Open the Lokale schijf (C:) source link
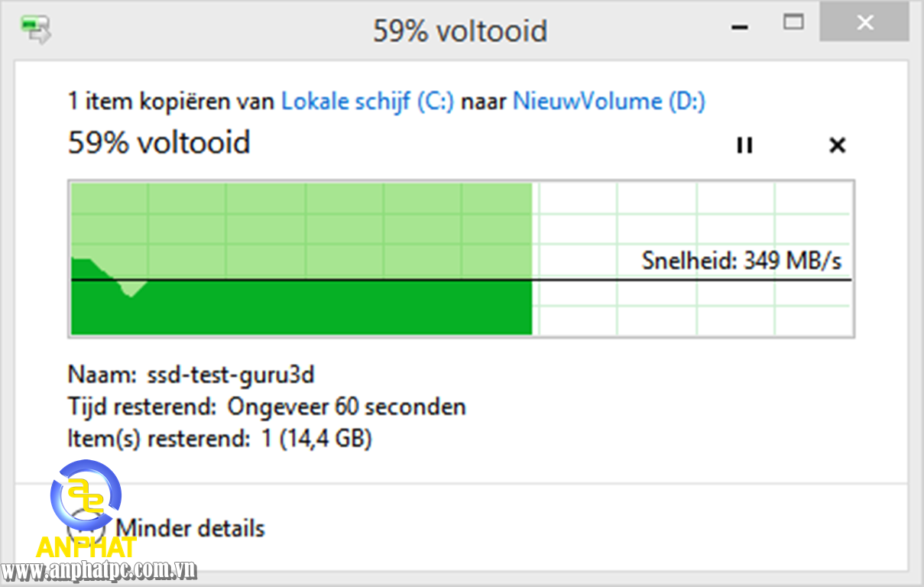This screenshot has height=587, width=924. (368, 101)
